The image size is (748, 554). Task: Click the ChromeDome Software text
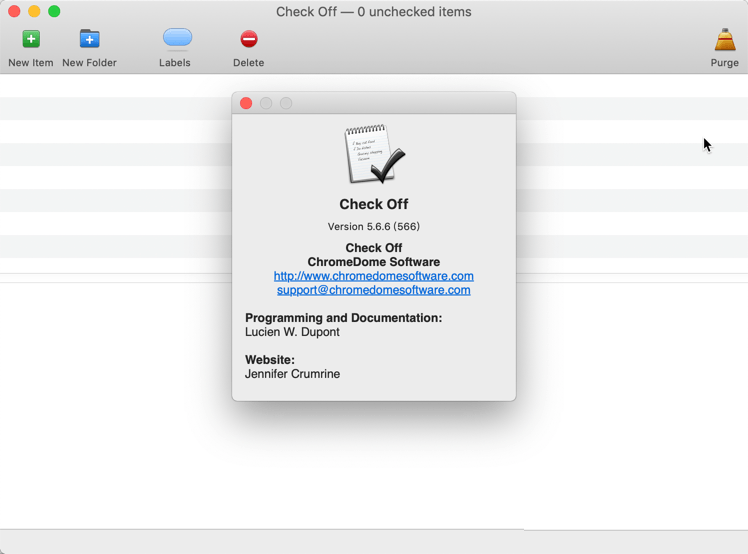point(374,262)
